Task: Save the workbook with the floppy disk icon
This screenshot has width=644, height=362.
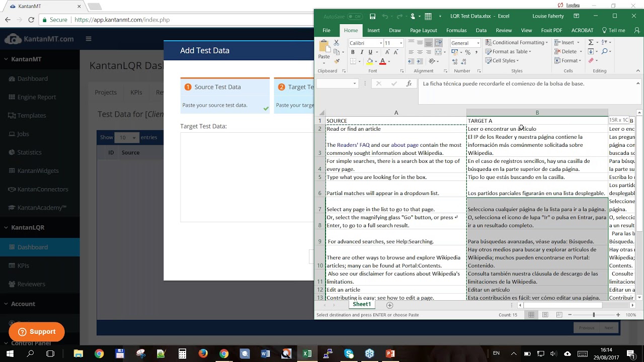Action: 372,17
